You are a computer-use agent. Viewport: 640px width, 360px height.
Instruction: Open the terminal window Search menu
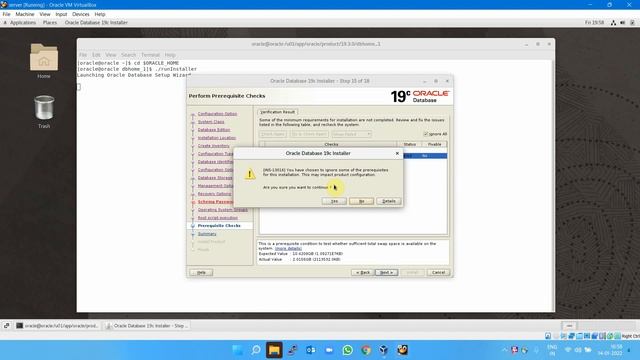coord(128,55)
